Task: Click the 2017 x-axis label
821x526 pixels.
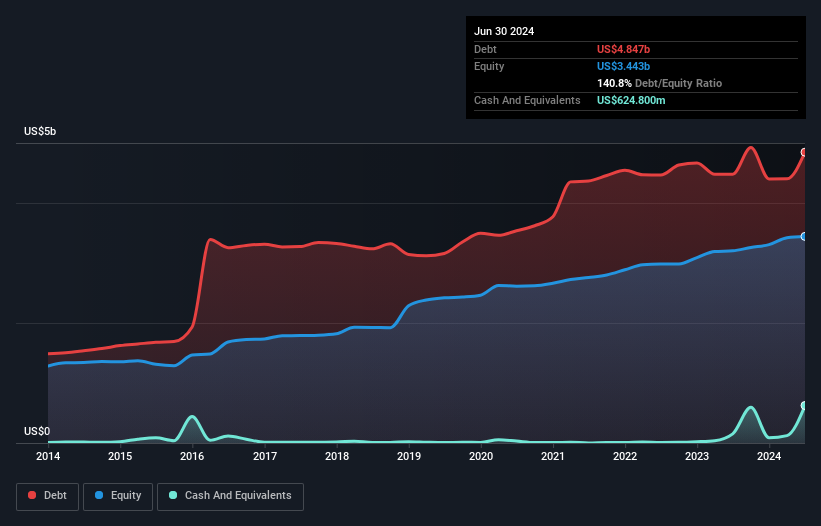Action: (265, 456)
